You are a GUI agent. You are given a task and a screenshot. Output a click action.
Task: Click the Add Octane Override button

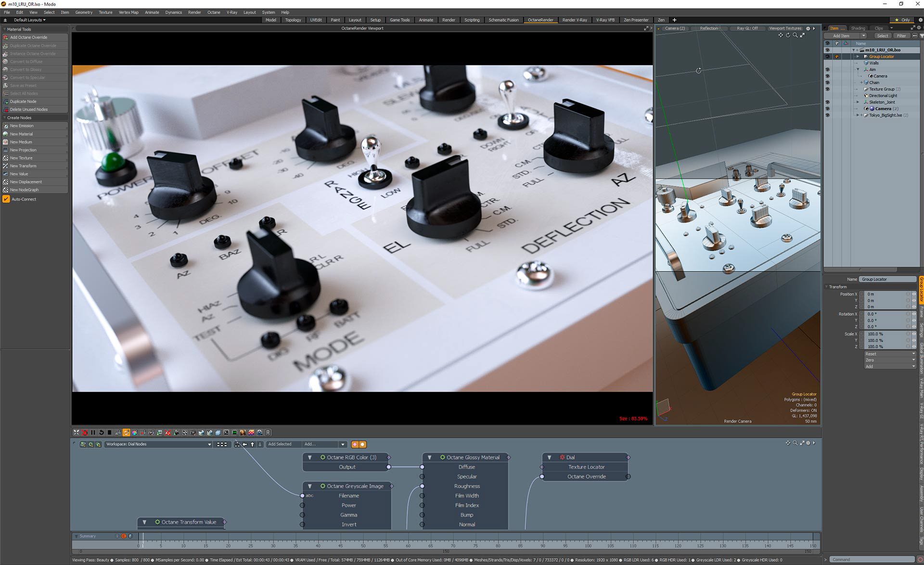29,37
